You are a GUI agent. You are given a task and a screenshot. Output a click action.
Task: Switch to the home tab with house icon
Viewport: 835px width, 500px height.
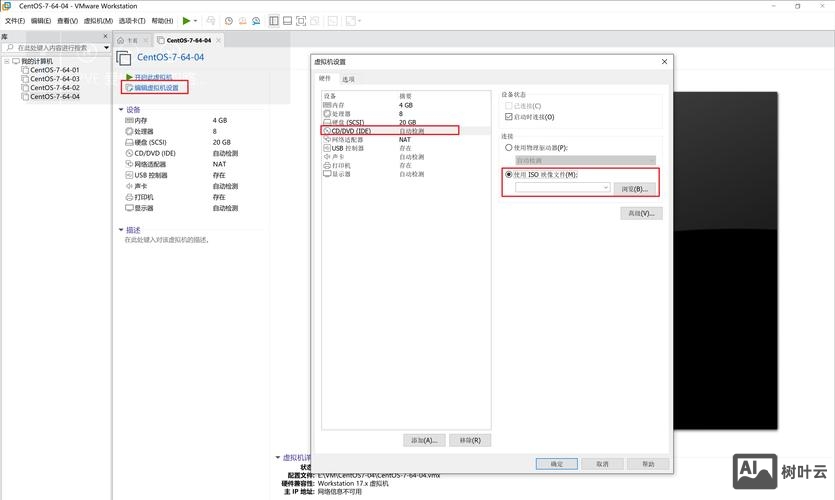point(128,40)
